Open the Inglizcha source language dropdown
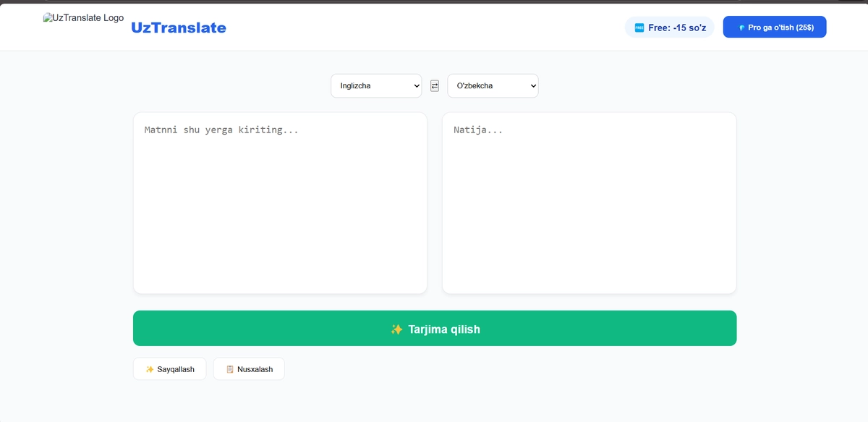The width and height of the screenshot is (868, 422). [x=376, y=85]
